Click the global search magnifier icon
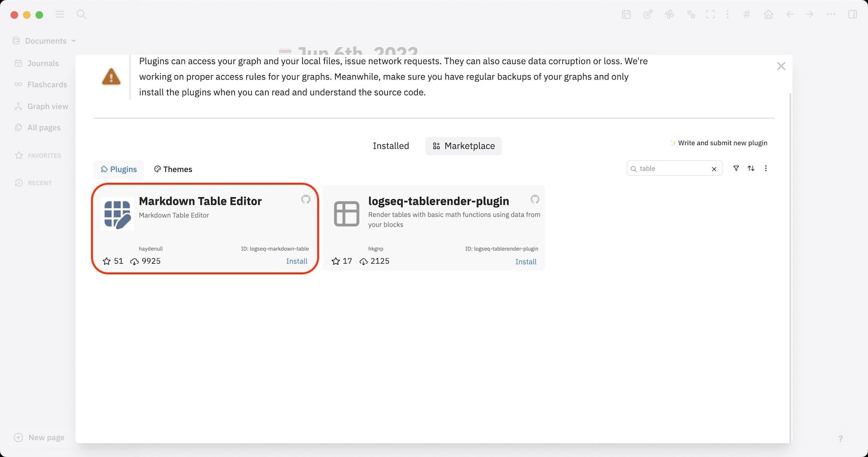This screenshot has height=457, width=868. point(81,14)
